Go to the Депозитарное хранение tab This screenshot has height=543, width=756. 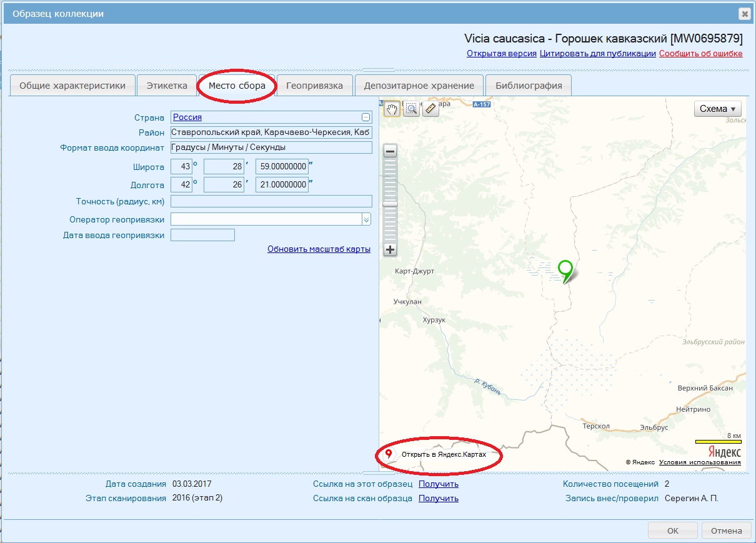[419, 86]
